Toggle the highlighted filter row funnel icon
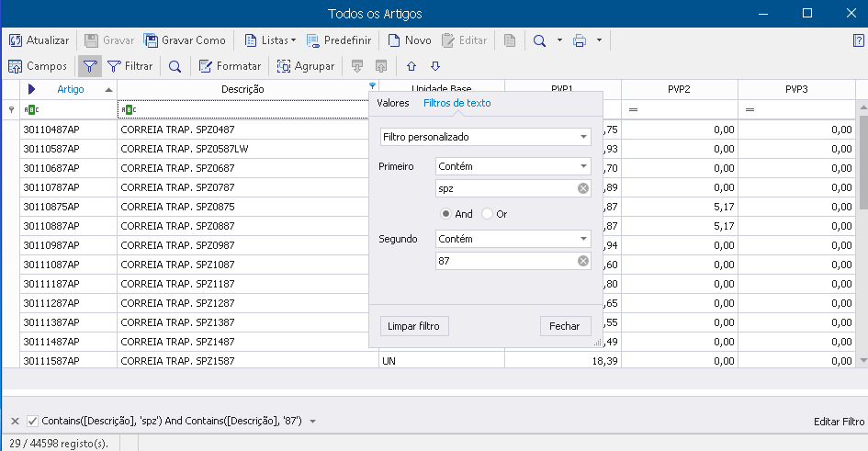 point(89,66)
